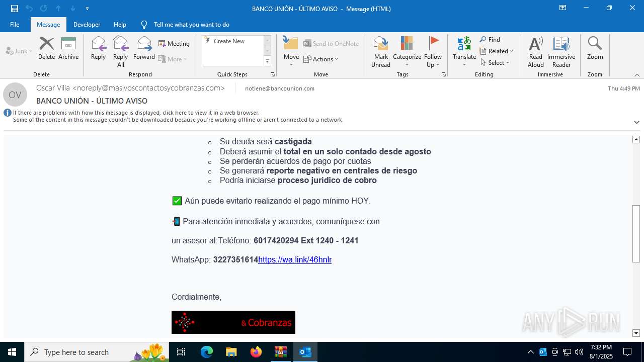
Task: Launch Microsoft Edge from taskbar
Action: click(x=207, y=352)
